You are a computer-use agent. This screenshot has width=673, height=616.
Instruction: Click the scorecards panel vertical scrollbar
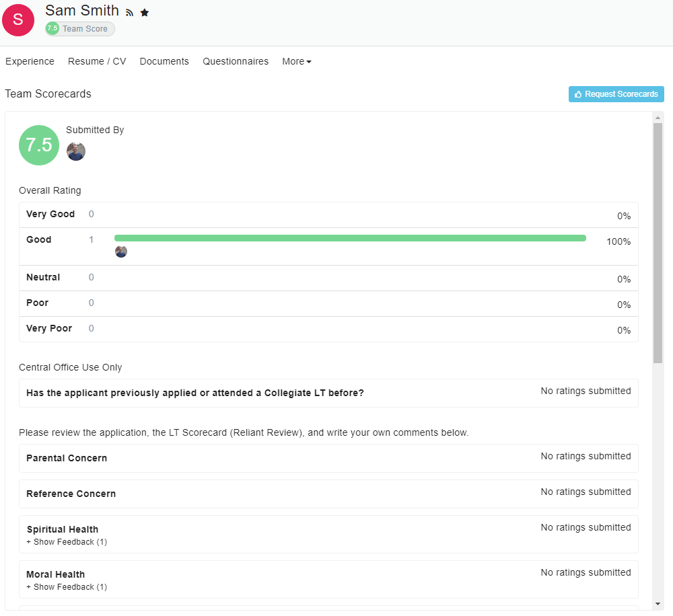658,242
